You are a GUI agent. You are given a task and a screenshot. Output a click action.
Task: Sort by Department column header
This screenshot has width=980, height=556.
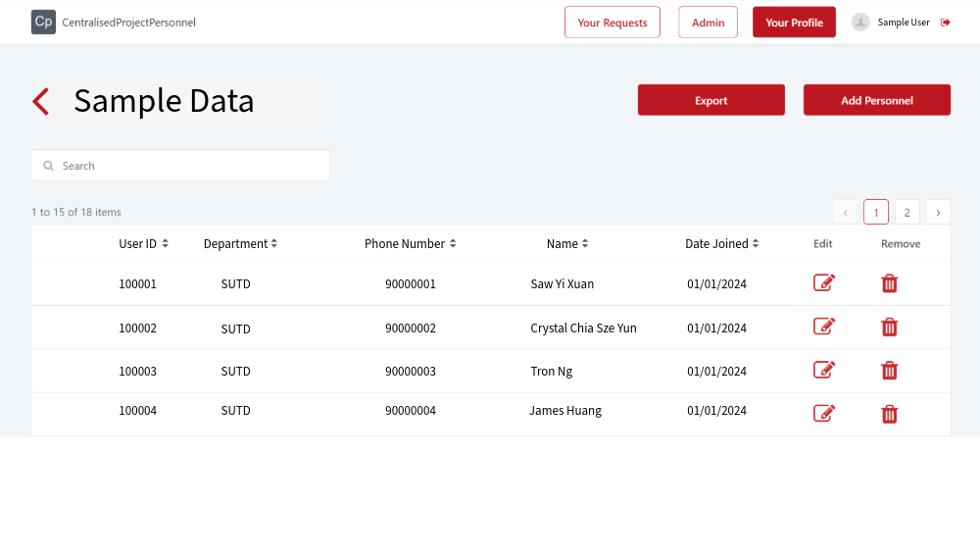[240, 243]
